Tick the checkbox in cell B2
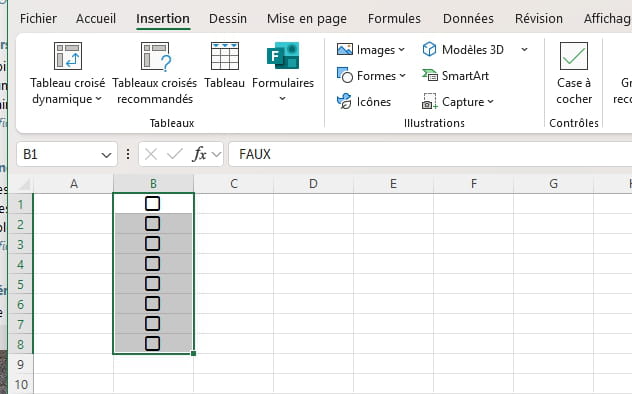The width and height of the screenshot is (632, 394). (152, 224)
